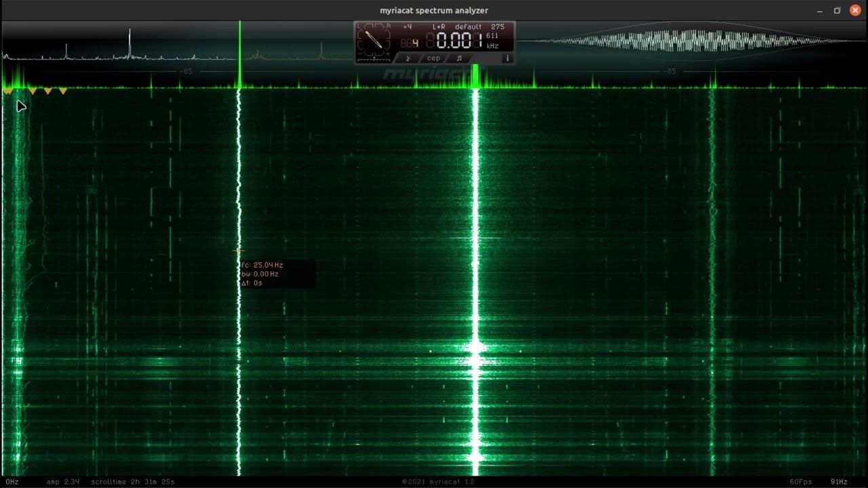Click the 611 value above kHz

coord(492,36)
